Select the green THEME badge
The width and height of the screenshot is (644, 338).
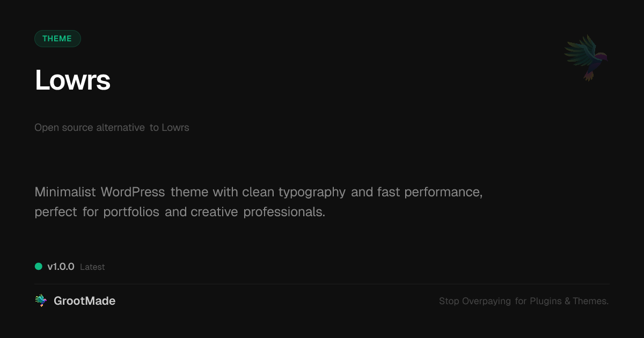(x=57, y=39)
